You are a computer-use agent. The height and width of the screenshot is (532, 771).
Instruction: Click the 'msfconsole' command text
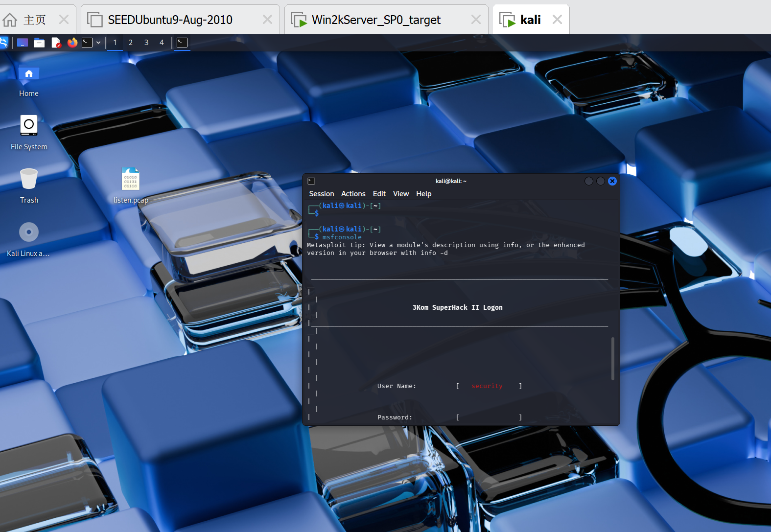pyautogui.click(x=342, y=237)
